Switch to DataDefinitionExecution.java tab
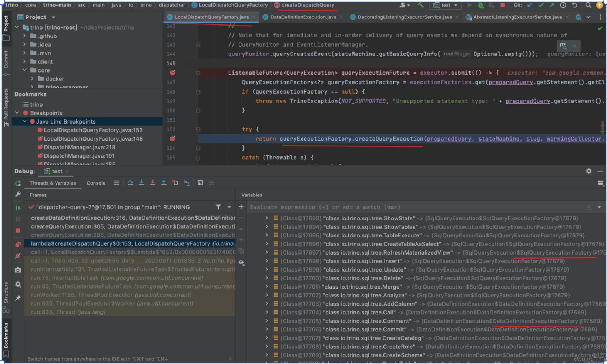 (x=303, y=17)
